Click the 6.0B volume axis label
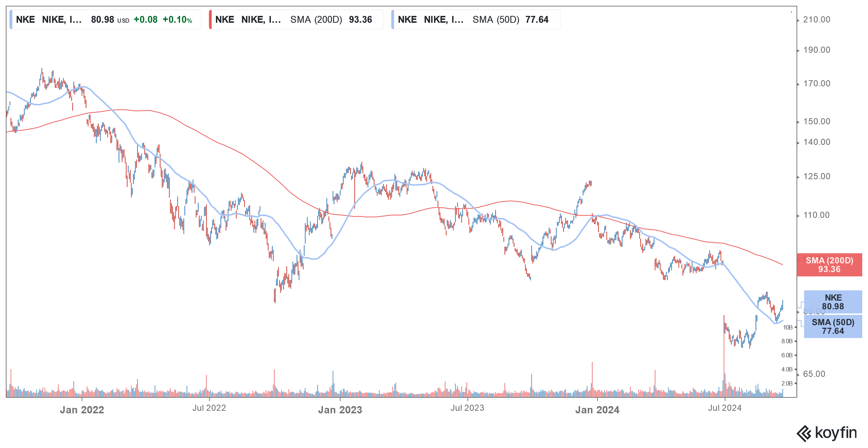The height and width of the screenshot is (448, 868). [x=787, y=355]
